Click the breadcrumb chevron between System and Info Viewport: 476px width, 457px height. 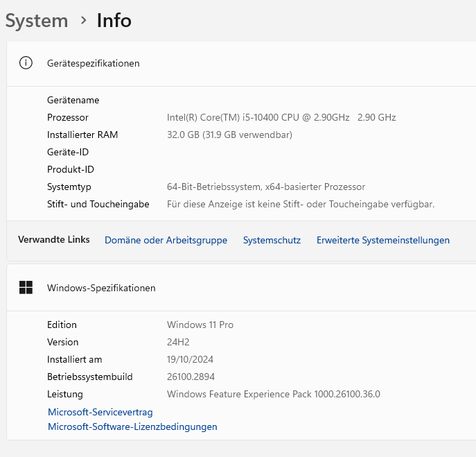83,21
